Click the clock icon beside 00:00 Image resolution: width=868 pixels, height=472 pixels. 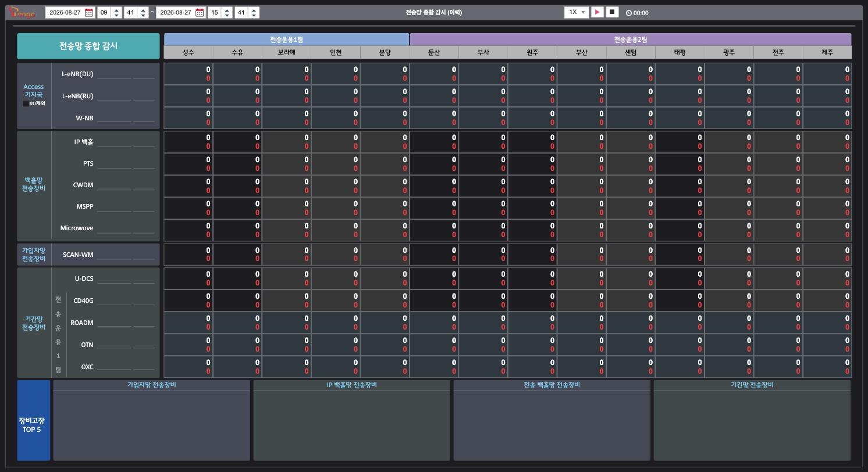(x=629, y=13)
